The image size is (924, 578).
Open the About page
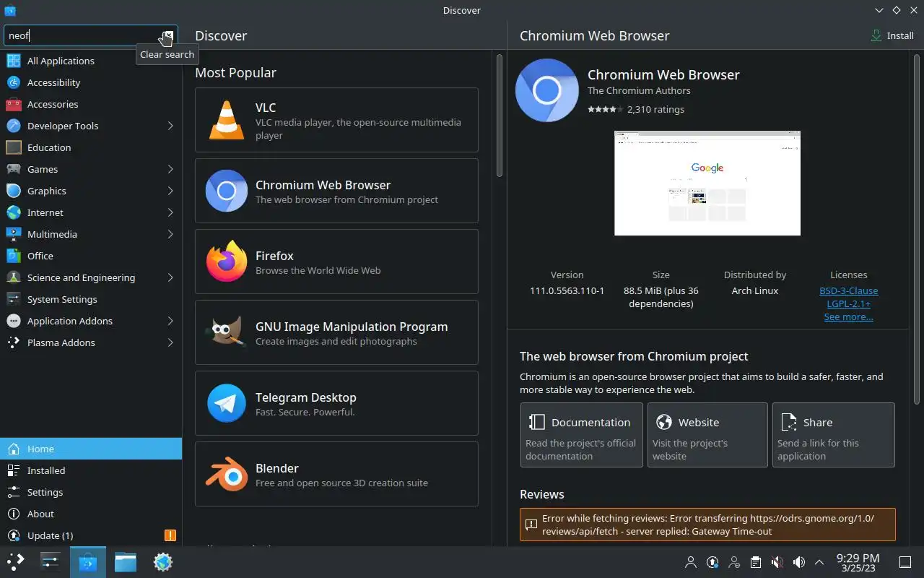click(x=91, y=514)
